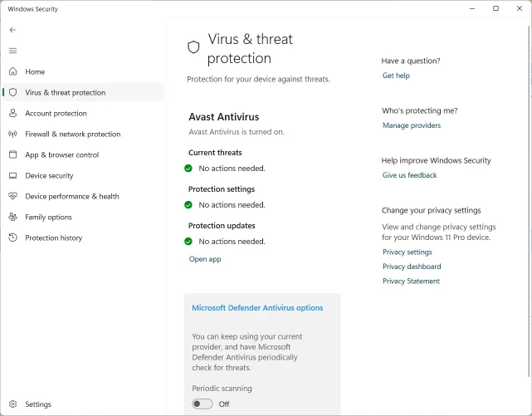The image size is (532, 416).
Task: Open the Family options icon
Action: point(13,217)
